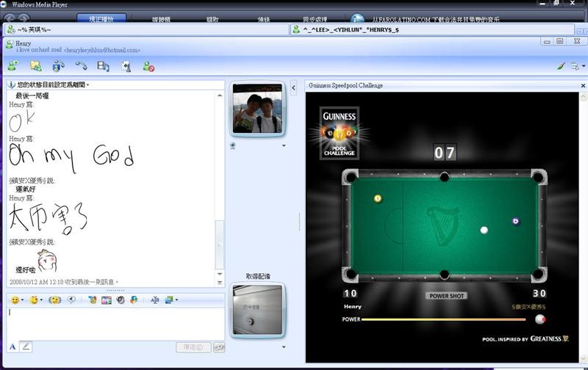
Task: Click the Guinness Pool Challenge logo
Action: [340, 134]
